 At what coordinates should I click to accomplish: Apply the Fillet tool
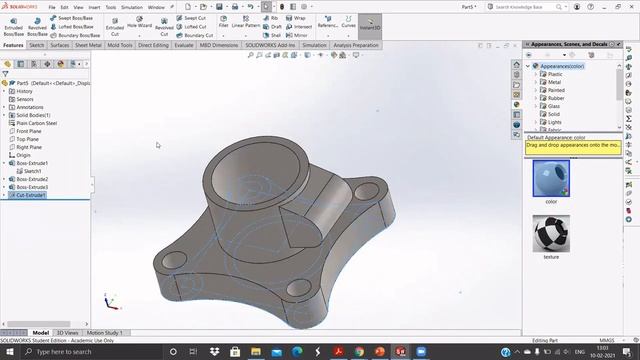click(223, 22)
